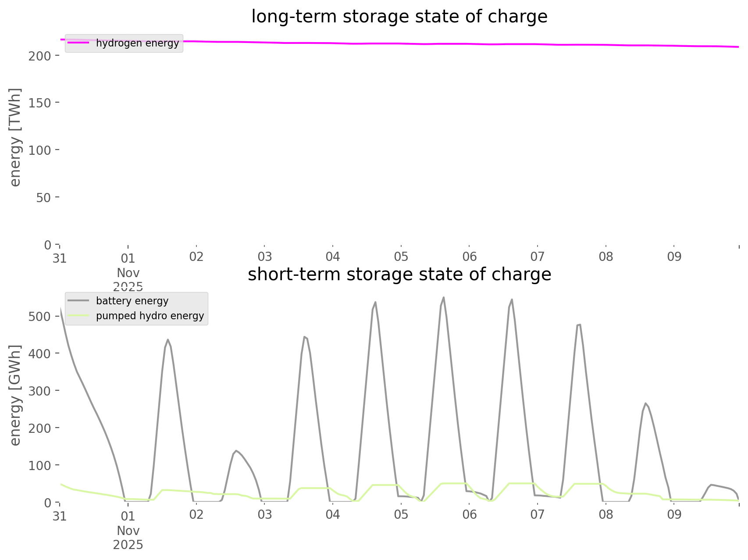Click the 'Nov 2025' label under the bottom chart

click(x=128, y=538)
